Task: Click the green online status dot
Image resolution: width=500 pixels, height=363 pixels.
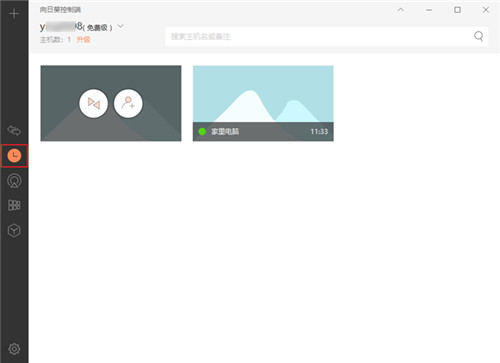Action: tap(202, 131)
